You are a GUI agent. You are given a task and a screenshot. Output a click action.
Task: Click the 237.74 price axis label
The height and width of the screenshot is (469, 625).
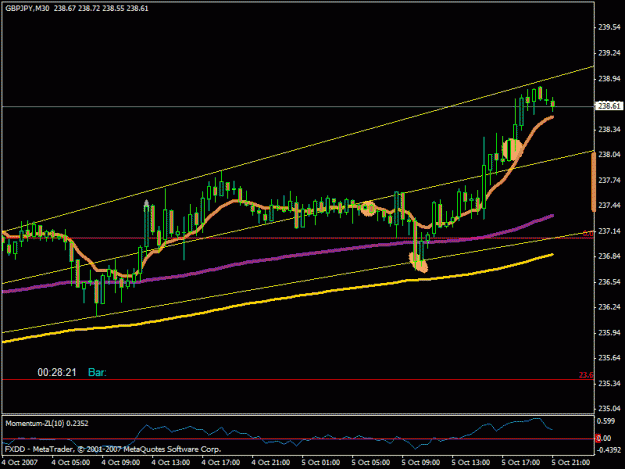click(x=609, y=181)
